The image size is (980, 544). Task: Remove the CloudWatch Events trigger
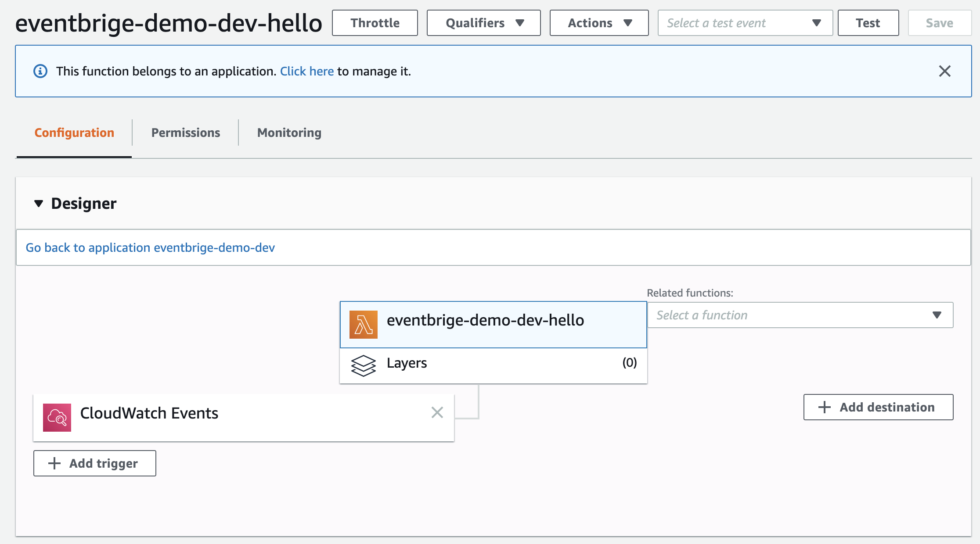[437, 412]
